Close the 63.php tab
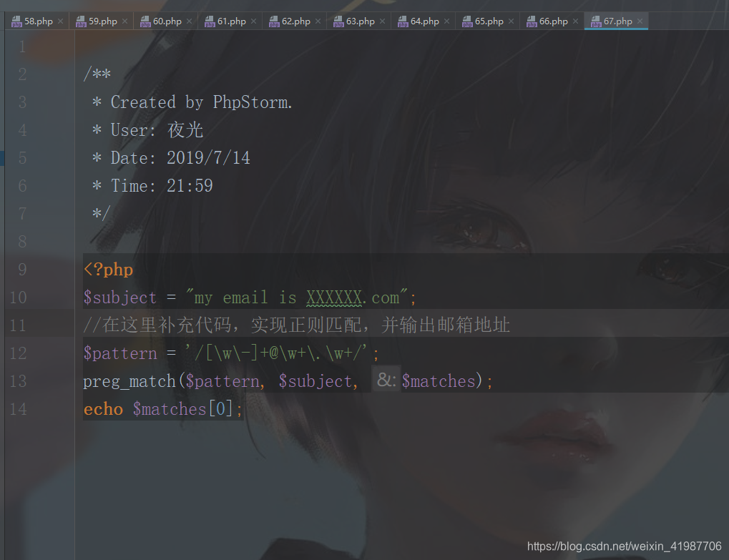 coord(382,21)
